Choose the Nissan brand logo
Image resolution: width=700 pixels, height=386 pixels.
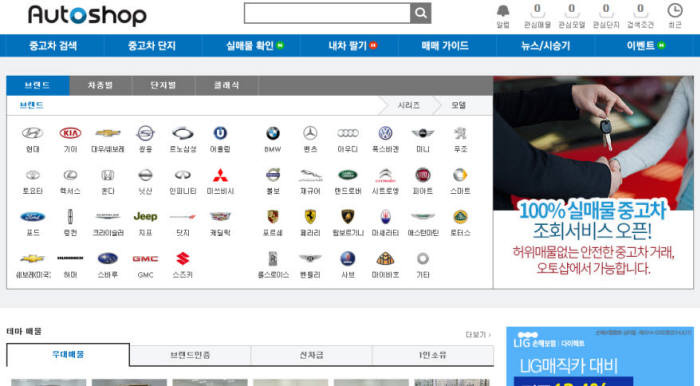[x=145, y=175]
